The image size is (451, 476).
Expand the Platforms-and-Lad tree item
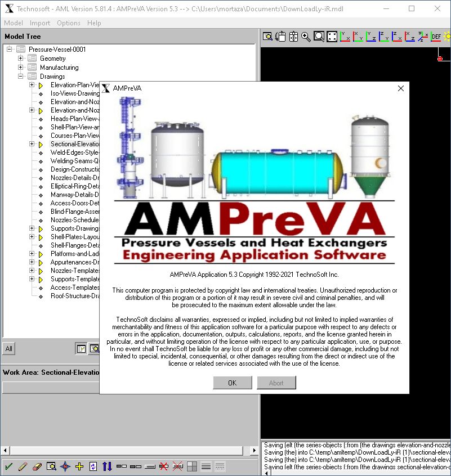coord(32,253)
